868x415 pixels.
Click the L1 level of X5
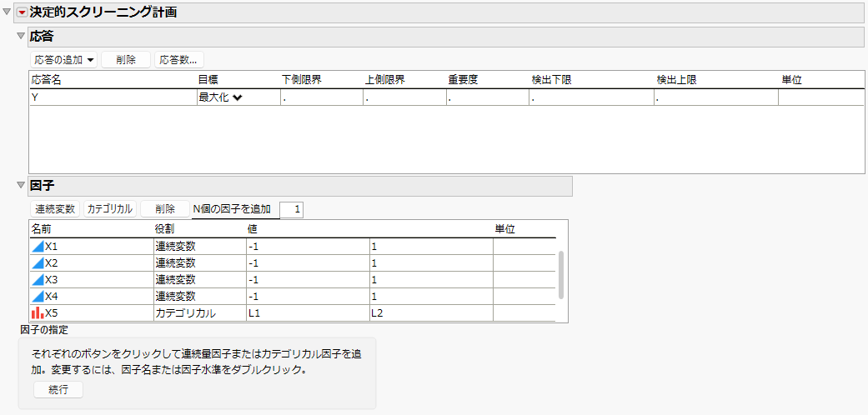click(x=308, y=313)
